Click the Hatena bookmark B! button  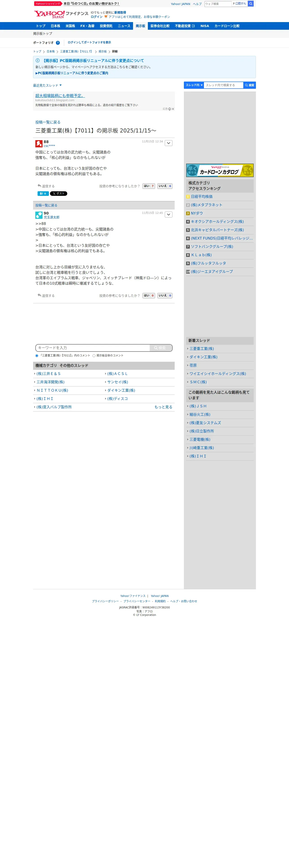pyautogui.click(x=43, y=193)
